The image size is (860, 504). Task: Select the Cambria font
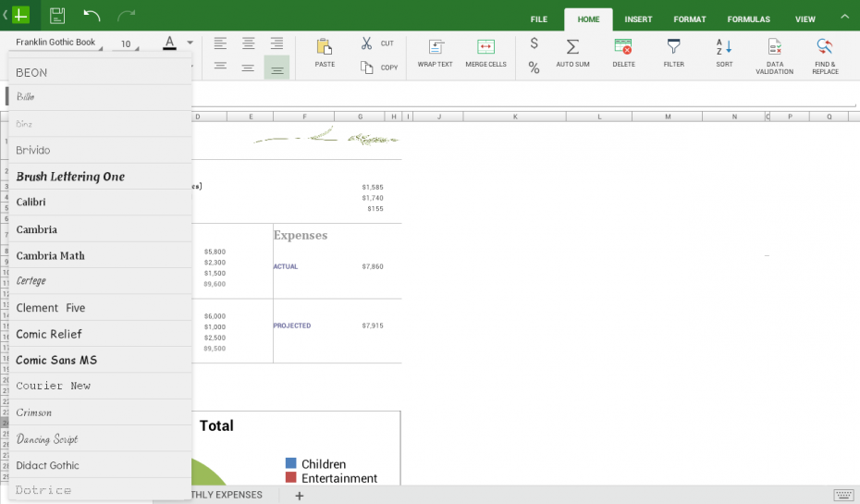click(101, 229)
